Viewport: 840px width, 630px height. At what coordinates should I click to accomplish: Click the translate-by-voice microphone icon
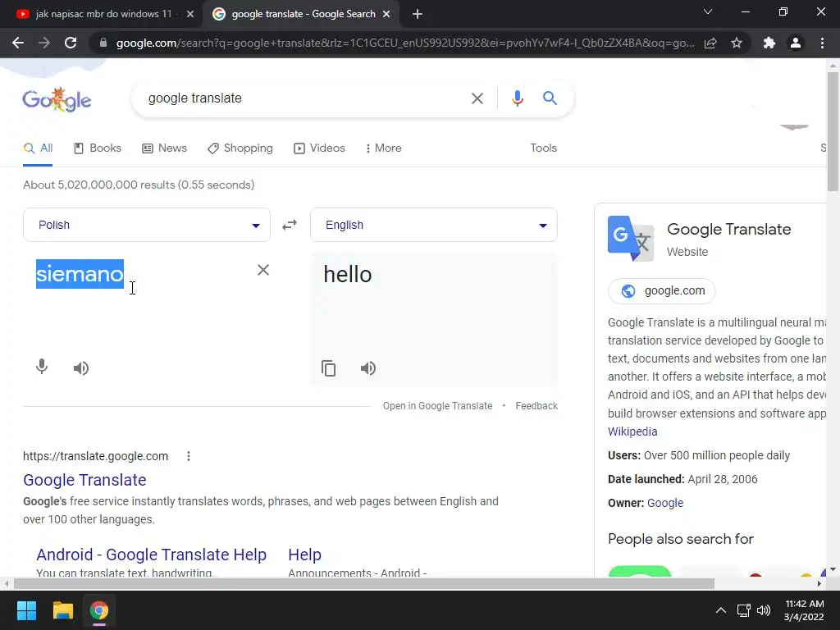pos(42,367)
